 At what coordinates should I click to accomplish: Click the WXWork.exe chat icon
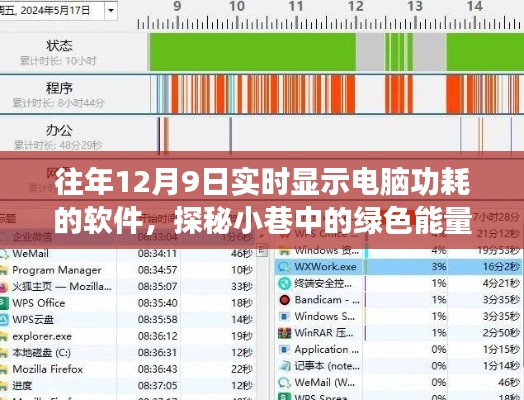click(x=284, y=267)
